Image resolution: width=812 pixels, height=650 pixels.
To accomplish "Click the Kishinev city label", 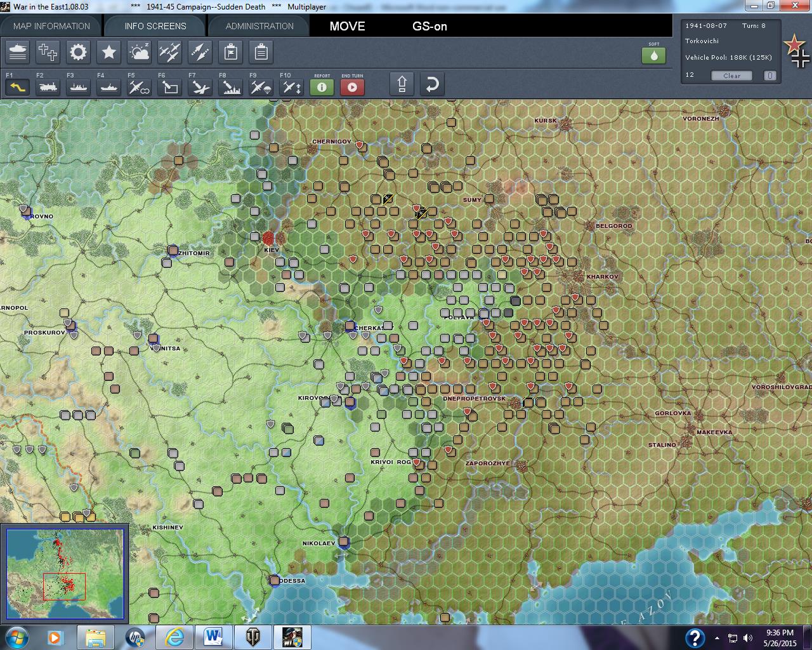I will click(x=167, y=527).
